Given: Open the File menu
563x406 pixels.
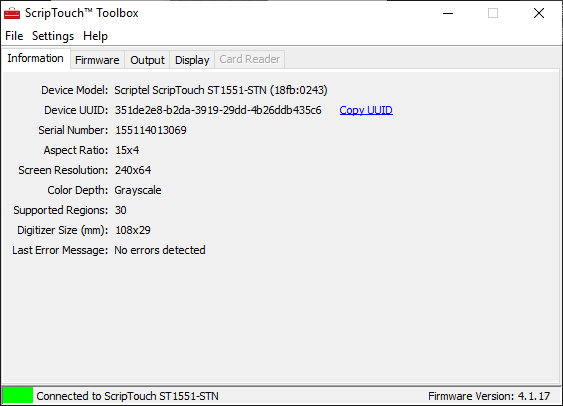Looking at the screenshot, I should pos(14,36).
